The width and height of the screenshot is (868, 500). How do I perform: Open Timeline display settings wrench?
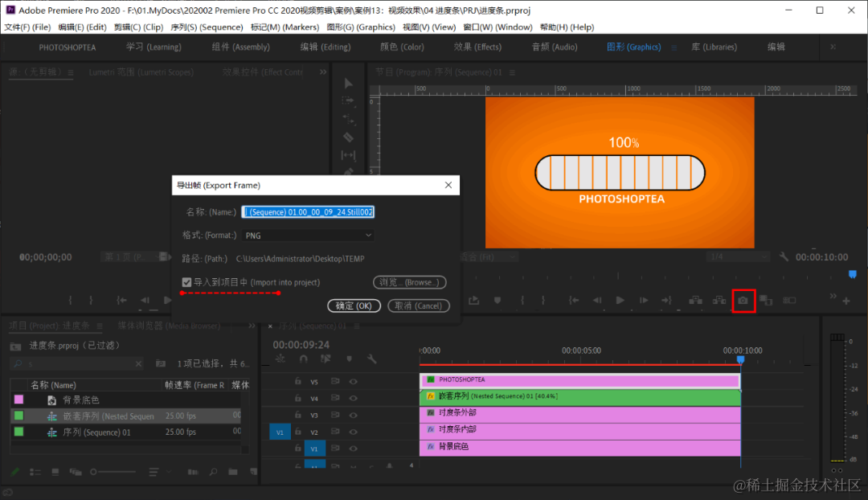[x=371, y=359]
